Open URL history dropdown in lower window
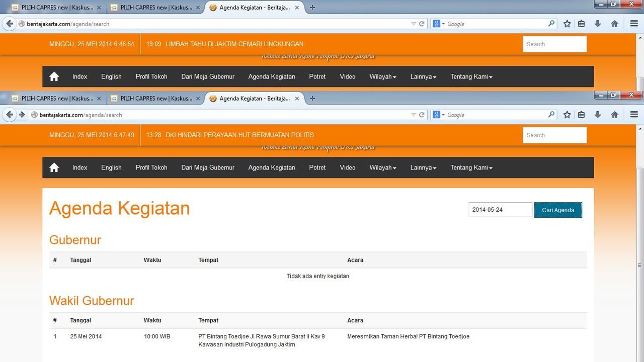644x362 pixels. point(414,115)
